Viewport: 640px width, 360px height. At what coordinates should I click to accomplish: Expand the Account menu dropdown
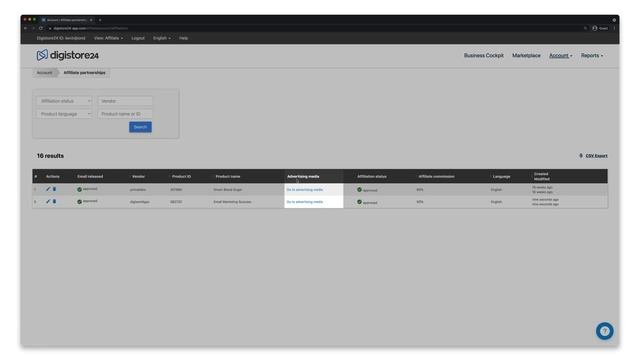click(560, 56)
